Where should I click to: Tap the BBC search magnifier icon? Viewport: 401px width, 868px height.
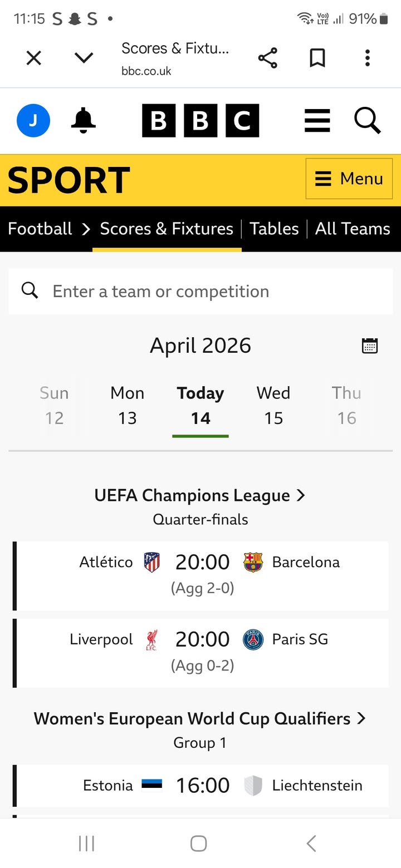click(x=368, y=120)
